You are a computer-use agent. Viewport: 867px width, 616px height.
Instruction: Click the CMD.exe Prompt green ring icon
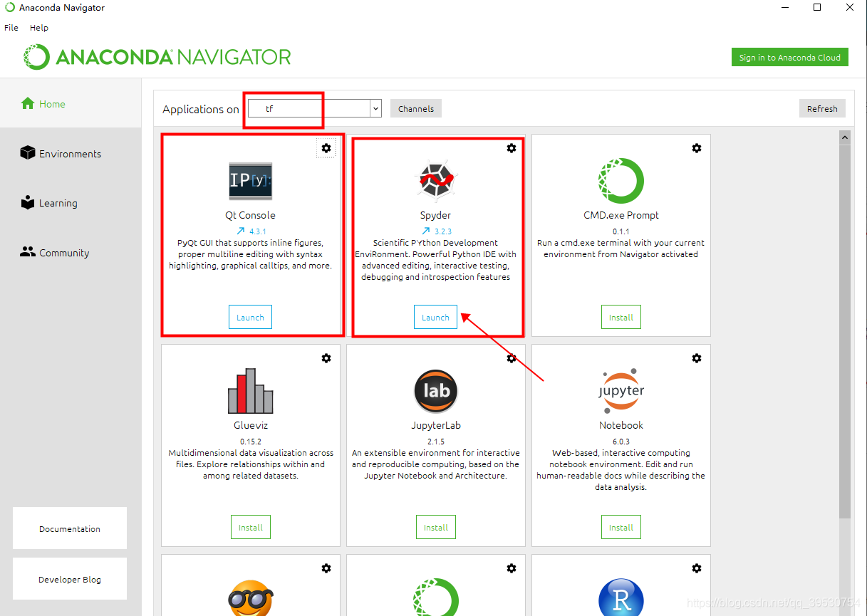[621, 181]
